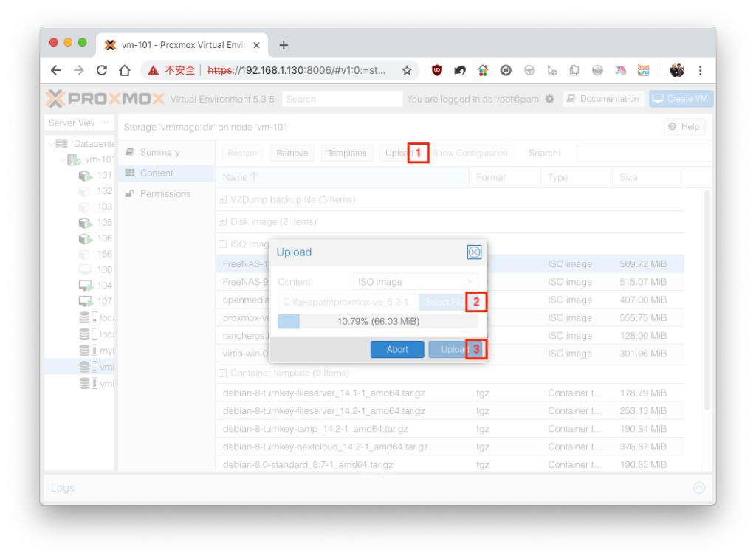The height and width of the screenshot is (558, 756).
Task: Open the Chrome three-dot menu
Action: 700,70
